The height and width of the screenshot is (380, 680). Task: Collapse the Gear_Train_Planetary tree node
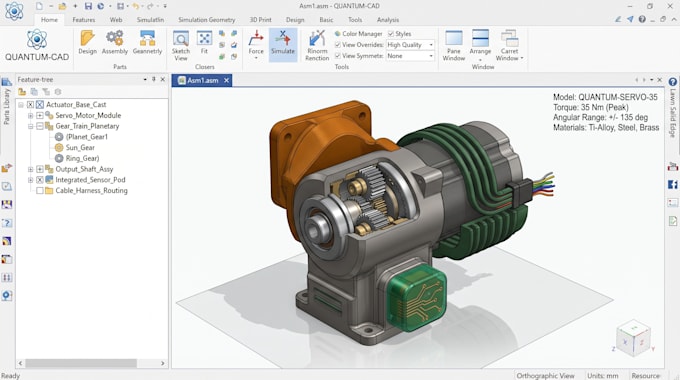coord(39,126)
